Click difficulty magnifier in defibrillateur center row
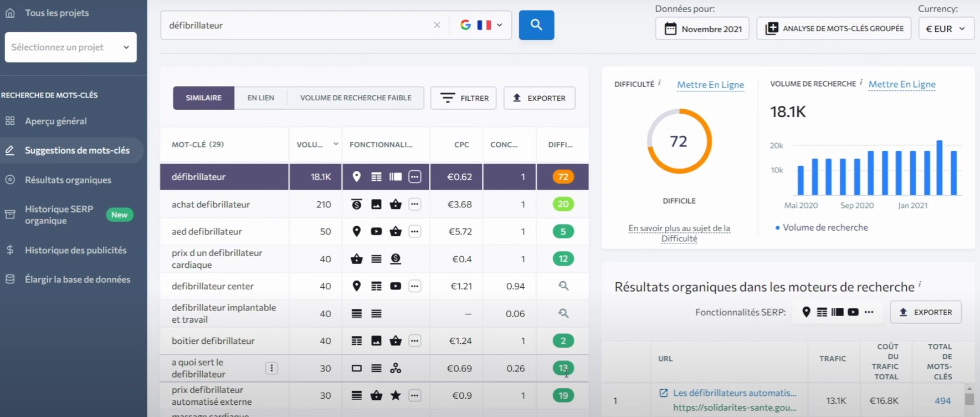This screenshot has height=417, width=980. pos(563,286)
